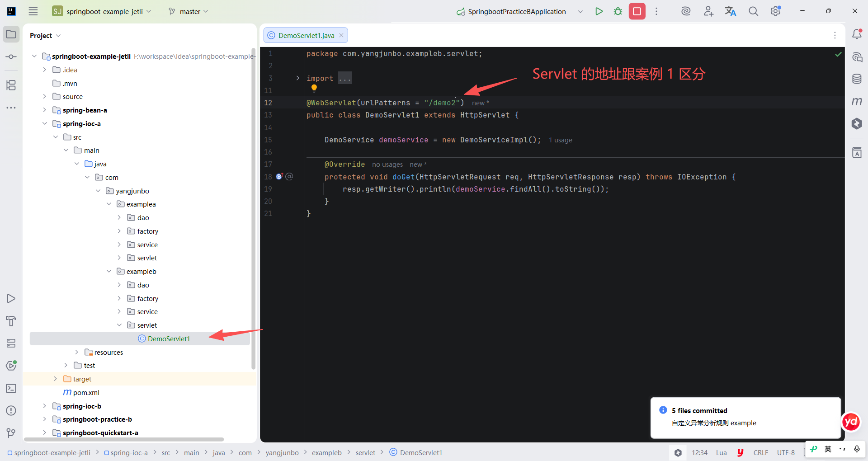
Task: Open editor tab options menu
Action: click(835, 35)
